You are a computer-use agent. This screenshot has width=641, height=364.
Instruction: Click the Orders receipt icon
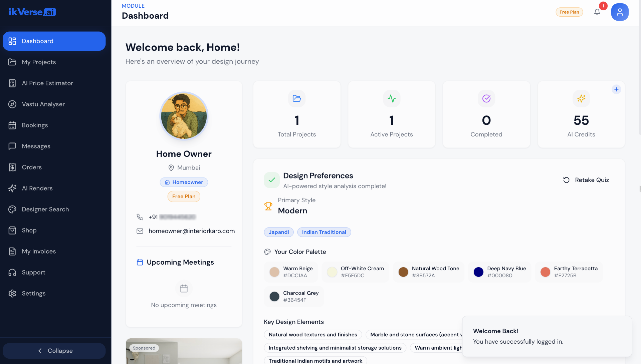(12, 167)
